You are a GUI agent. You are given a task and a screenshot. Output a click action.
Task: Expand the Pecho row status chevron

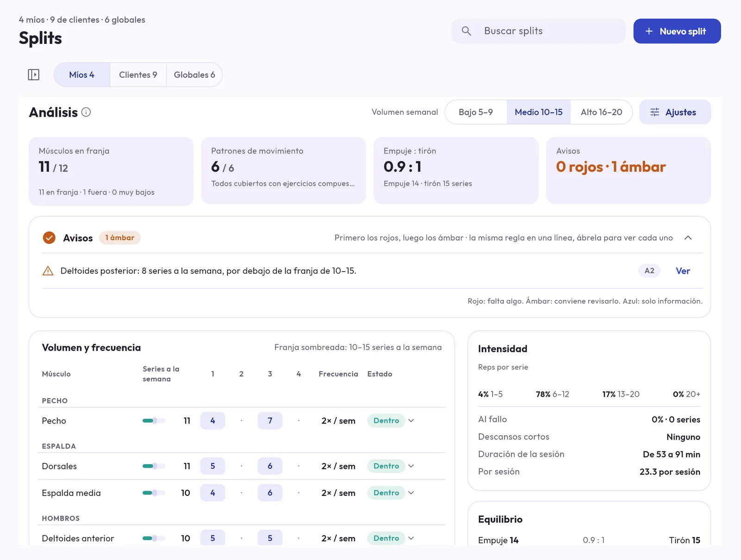[x=411, y=421]
